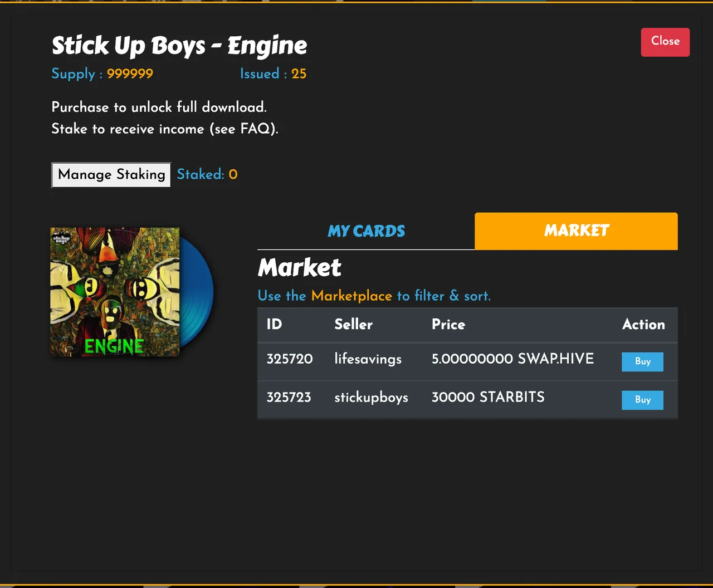Switch to the MY CARDS tab
713x588 pixels.
[x=366, y=231]
